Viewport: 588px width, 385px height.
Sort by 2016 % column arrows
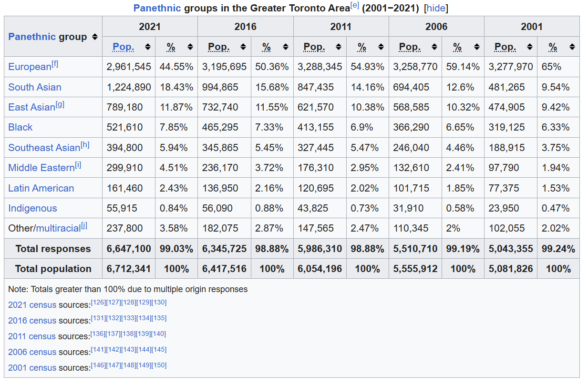click(285, 47)
